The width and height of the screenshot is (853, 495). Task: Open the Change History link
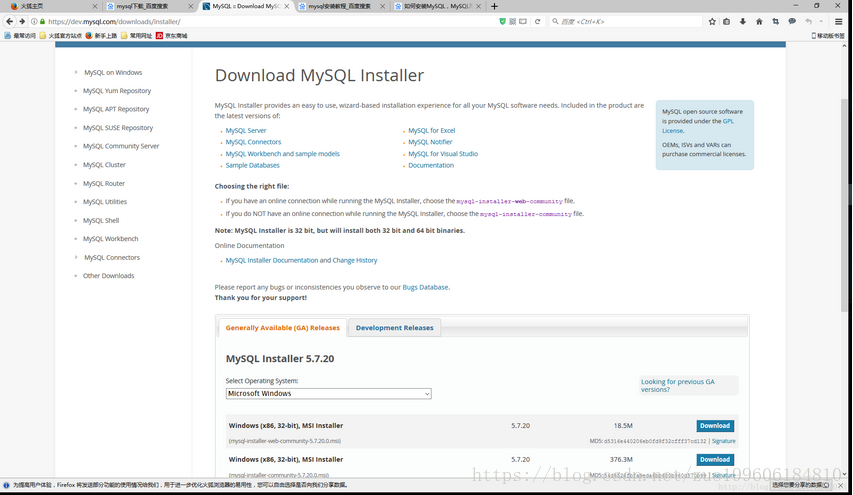click(355, 261)
